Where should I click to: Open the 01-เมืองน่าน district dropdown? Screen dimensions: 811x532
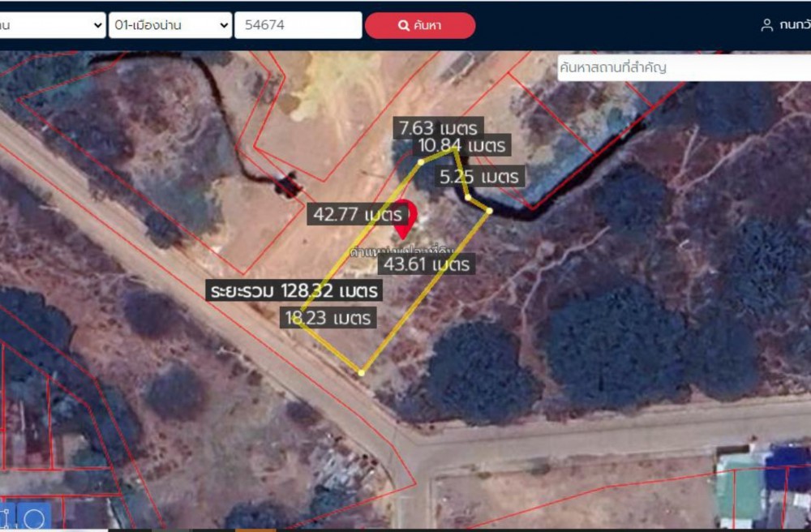pos(170,25)
